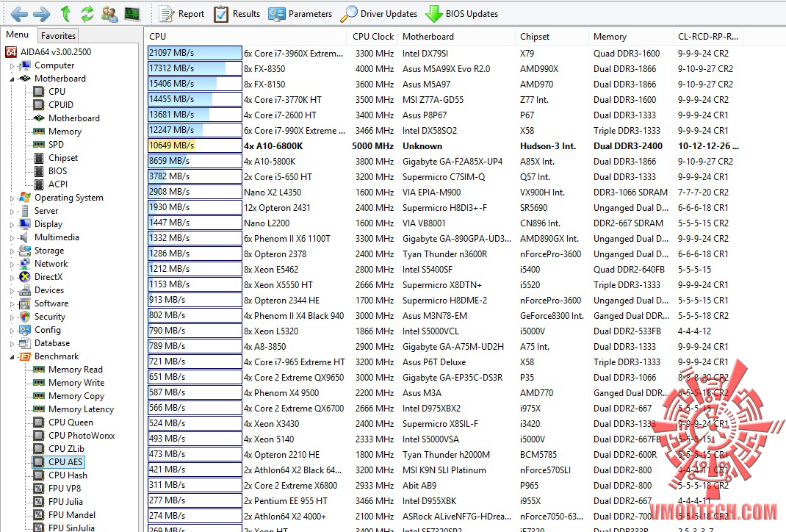Select the CPU Queen benchmark
The width and height of the screenshot is (786, 532).
[64, 423]
